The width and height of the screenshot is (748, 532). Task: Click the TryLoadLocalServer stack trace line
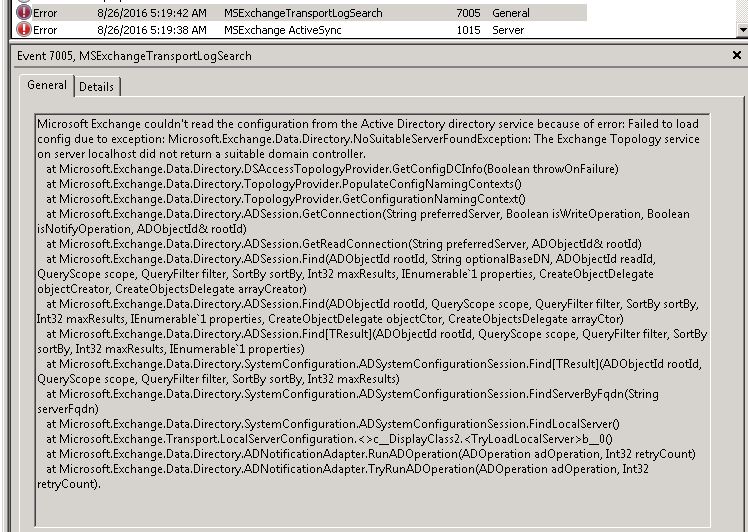click(329, 439)
